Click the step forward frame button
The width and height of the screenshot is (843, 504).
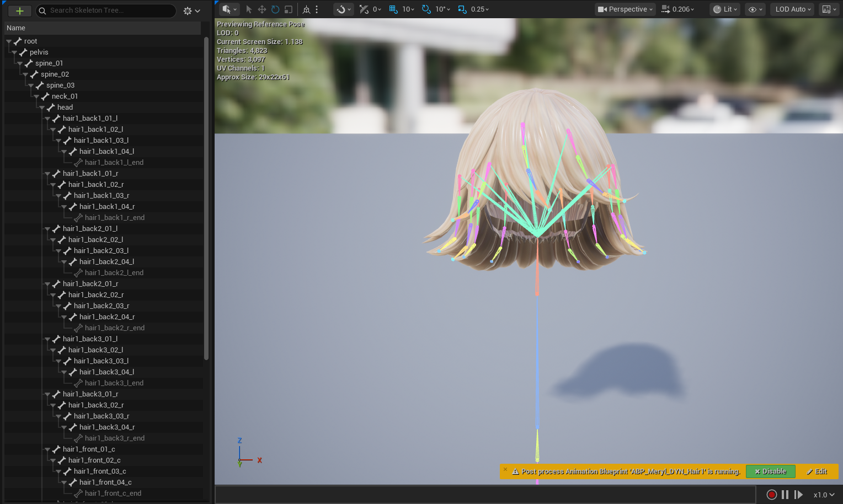coord(798,495)
